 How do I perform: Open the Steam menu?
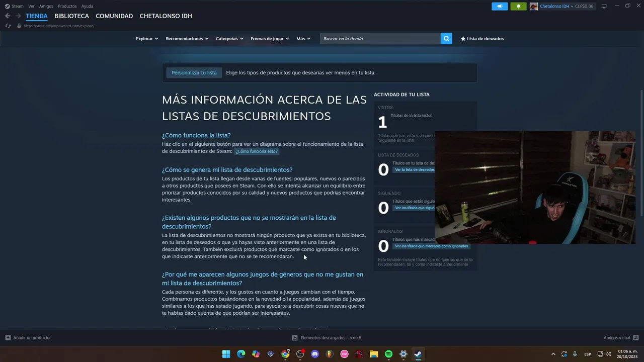coord(18,6)
